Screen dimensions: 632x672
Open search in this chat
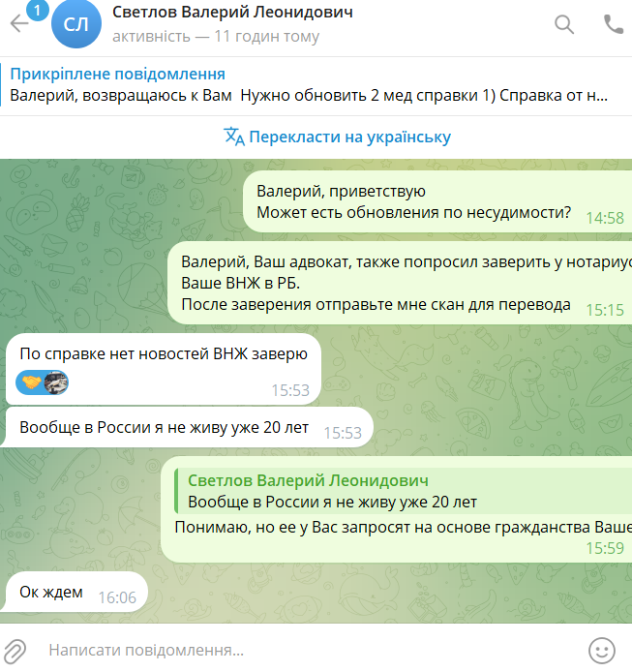point(564,24)
